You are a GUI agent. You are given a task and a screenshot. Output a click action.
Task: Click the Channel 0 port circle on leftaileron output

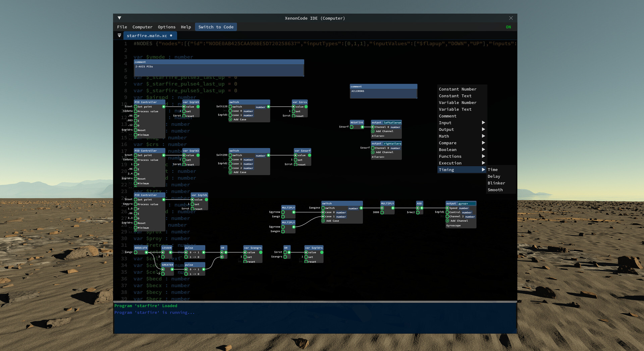[373, 127]
